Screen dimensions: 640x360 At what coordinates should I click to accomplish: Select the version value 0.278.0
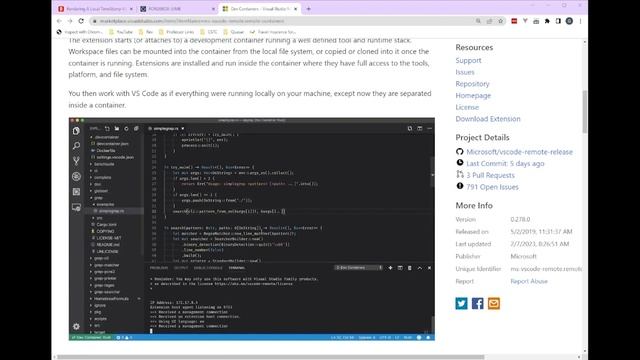(x=520, y=220)
